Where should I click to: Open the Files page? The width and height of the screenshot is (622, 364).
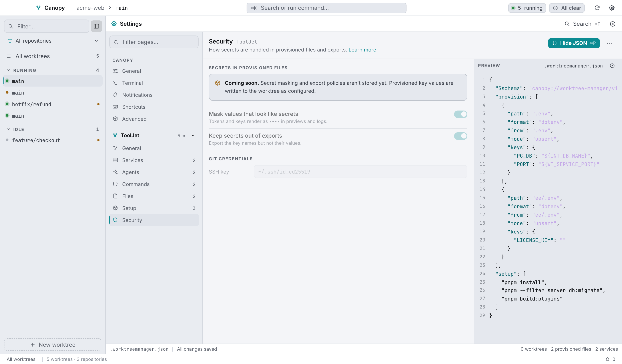point(154,196)
